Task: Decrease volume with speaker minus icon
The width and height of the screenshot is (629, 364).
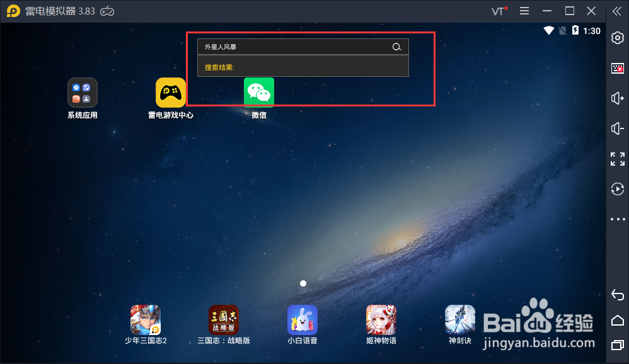Action: click(618, 128)
